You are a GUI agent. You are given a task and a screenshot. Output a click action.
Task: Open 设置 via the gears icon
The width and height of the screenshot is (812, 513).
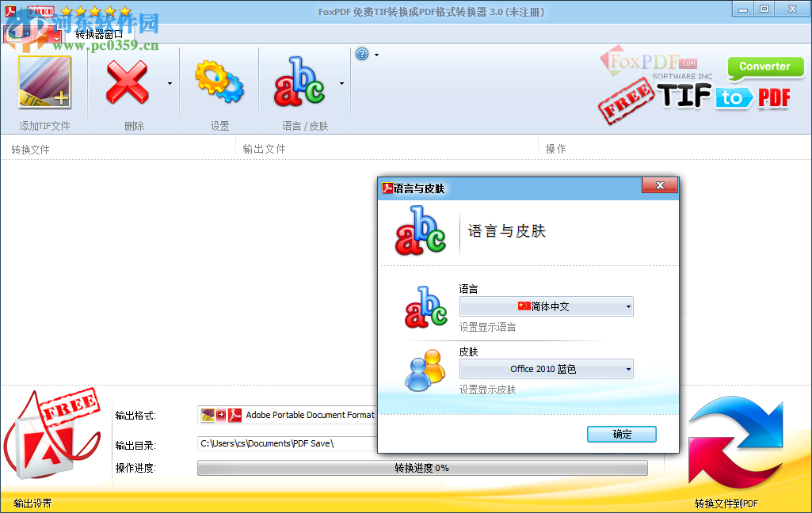(219, 82)
